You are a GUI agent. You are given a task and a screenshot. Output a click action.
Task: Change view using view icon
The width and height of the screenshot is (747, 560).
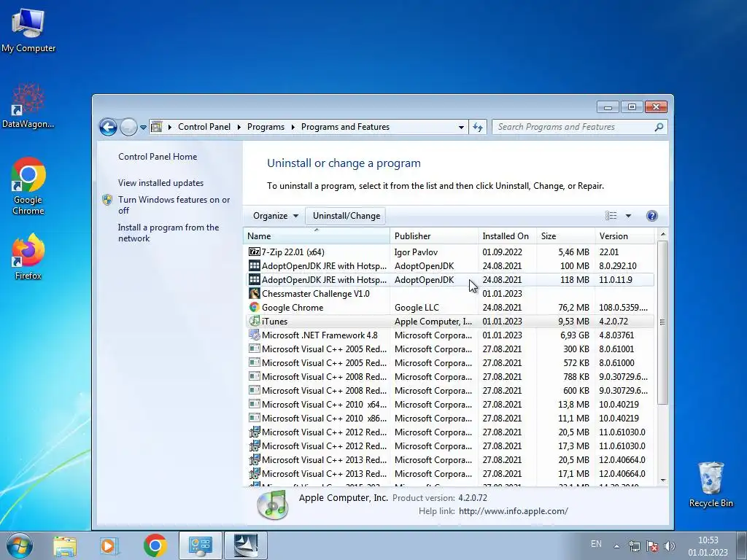tap(611, 216)
